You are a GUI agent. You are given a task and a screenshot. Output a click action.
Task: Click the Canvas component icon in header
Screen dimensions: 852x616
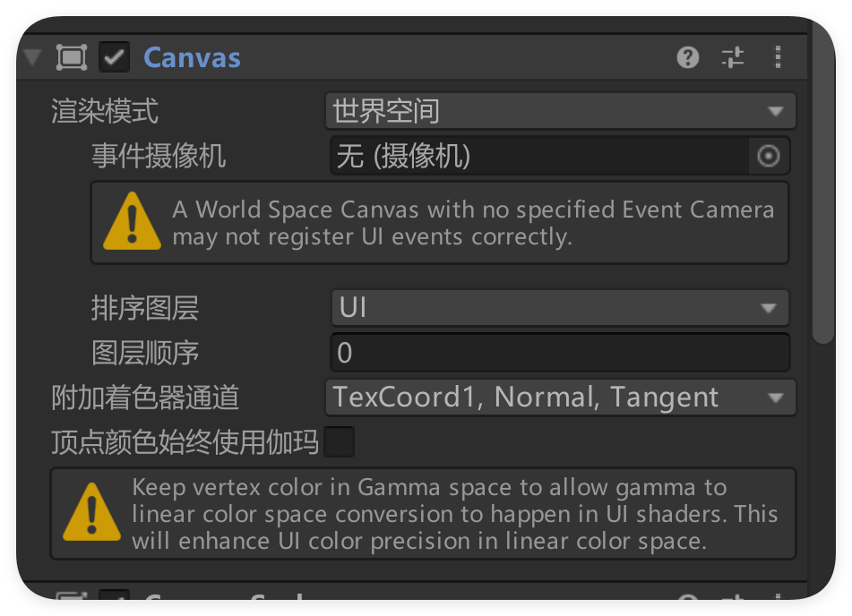coord(72,58)
